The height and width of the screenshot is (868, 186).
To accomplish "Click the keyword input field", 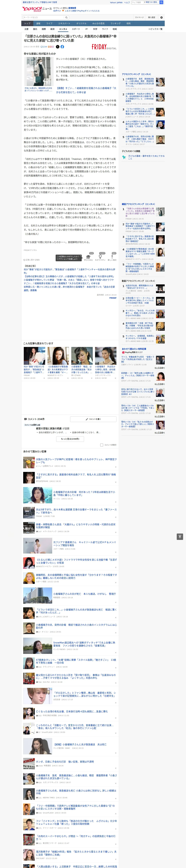I will (44, 18).
